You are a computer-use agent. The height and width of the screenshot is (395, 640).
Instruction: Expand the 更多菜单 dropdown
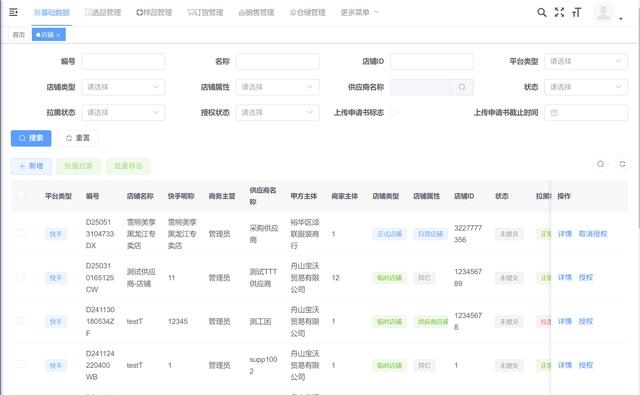coord(360,13)
